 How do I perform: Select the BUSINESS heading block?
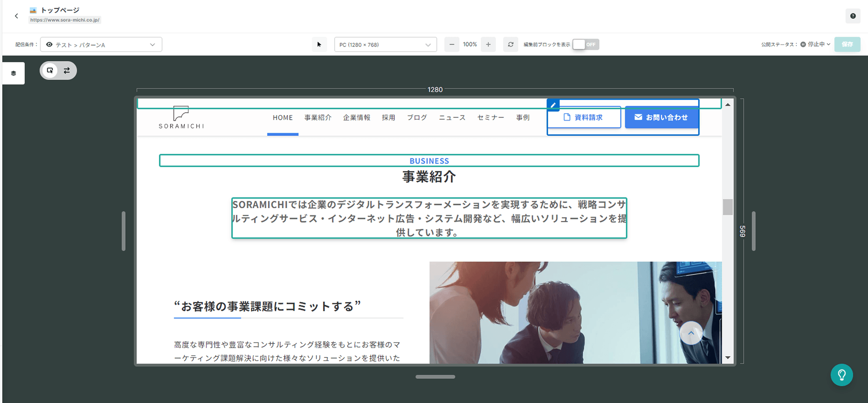pos(429,161)
